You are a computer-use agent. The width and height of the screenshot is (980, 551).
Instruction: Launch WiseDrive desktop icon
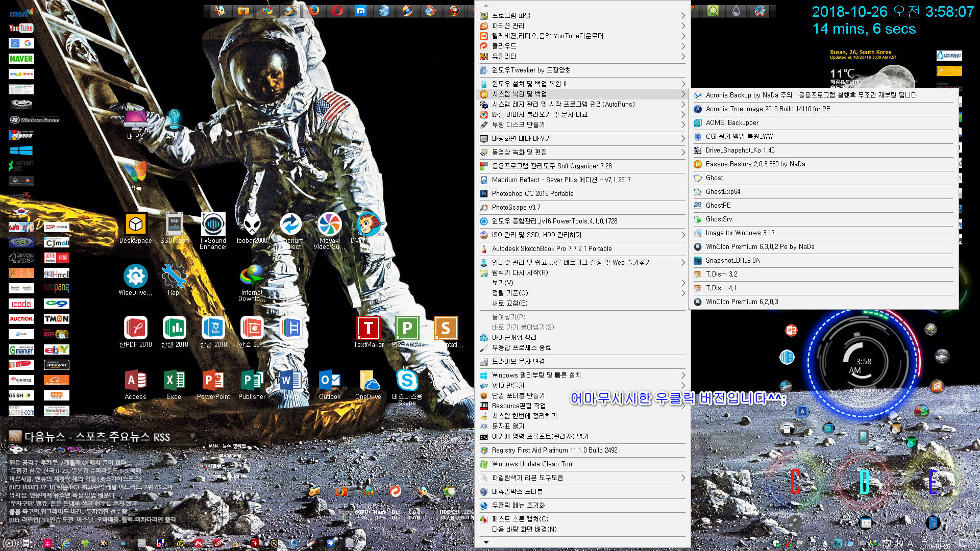pos(136,280)
